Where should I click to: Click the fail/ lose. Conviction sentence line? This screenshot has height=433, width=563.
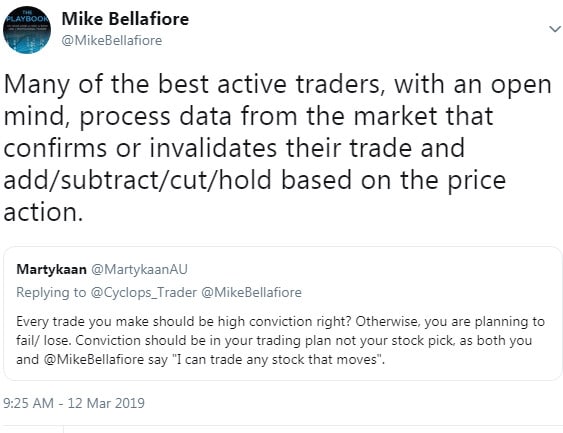click(274, 340)
